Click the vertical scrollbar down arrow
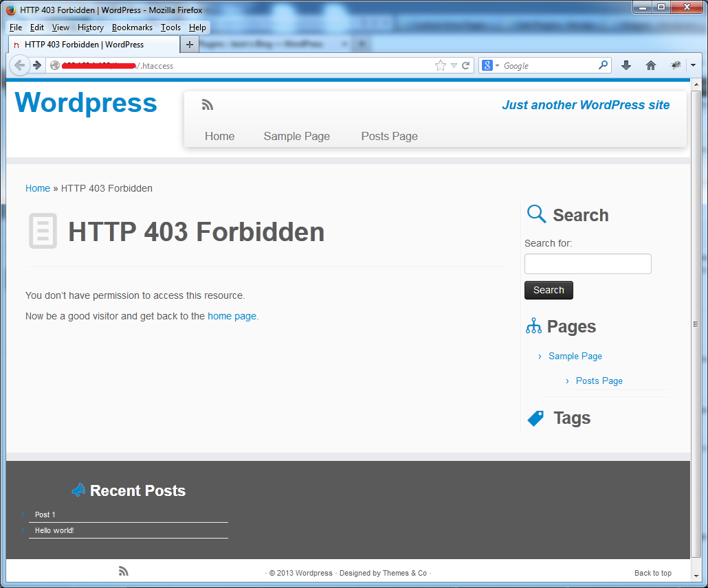This screenshot has height=588, width=708. (696, 576)
